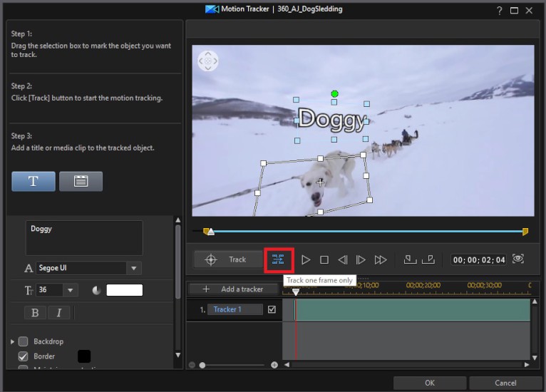Open the black border color swatch

[x=84, y=356]
